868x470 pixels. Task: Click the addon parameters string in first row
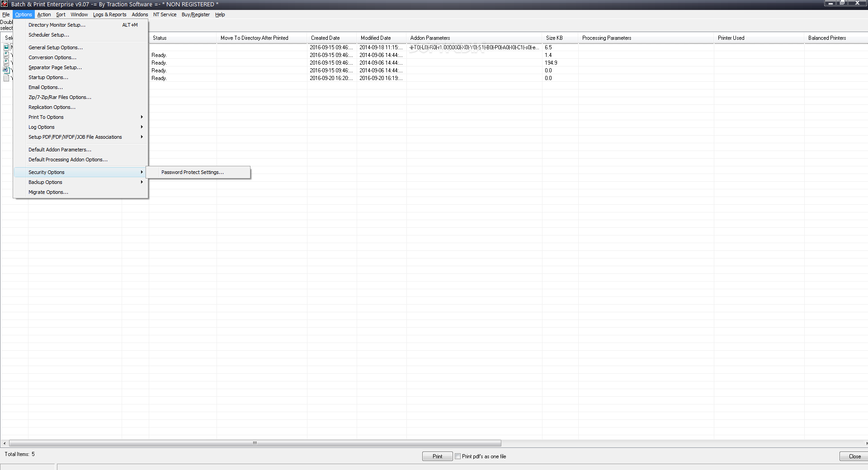(474, 47)
